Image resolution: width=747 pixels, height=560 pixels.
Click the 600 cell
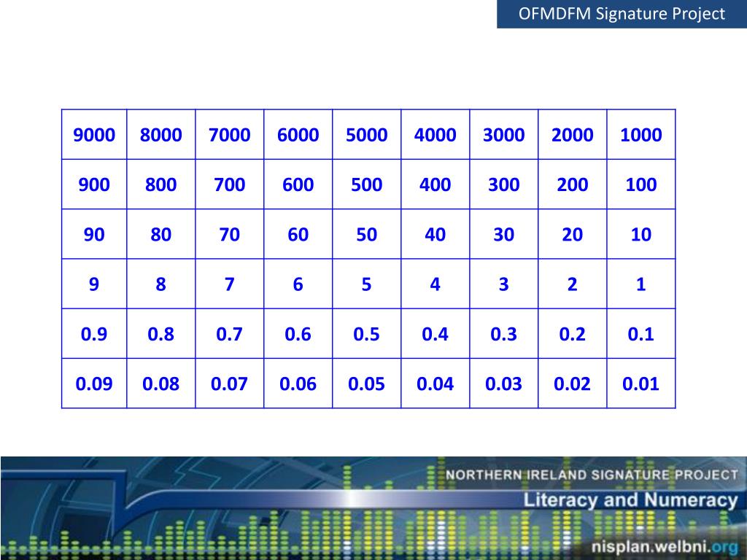pos(298,184)
